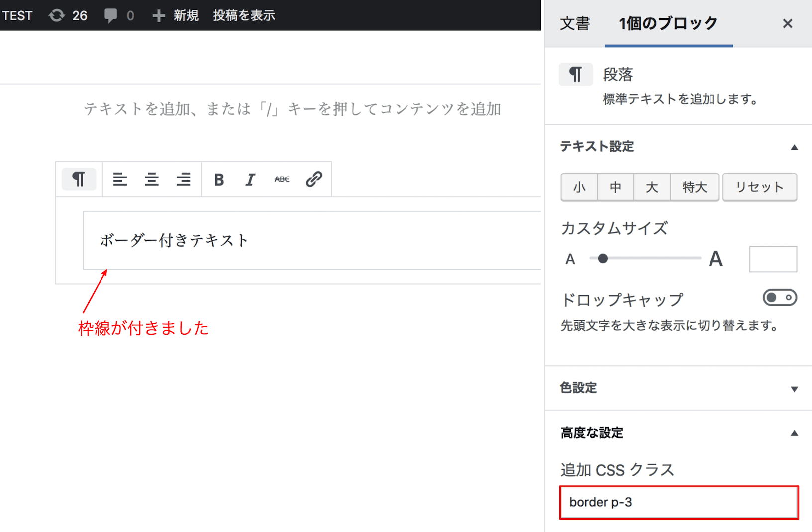Toggle the ドロップキャップ switch
The height and width of the screenshot is (532, 812).
(780, 298)
